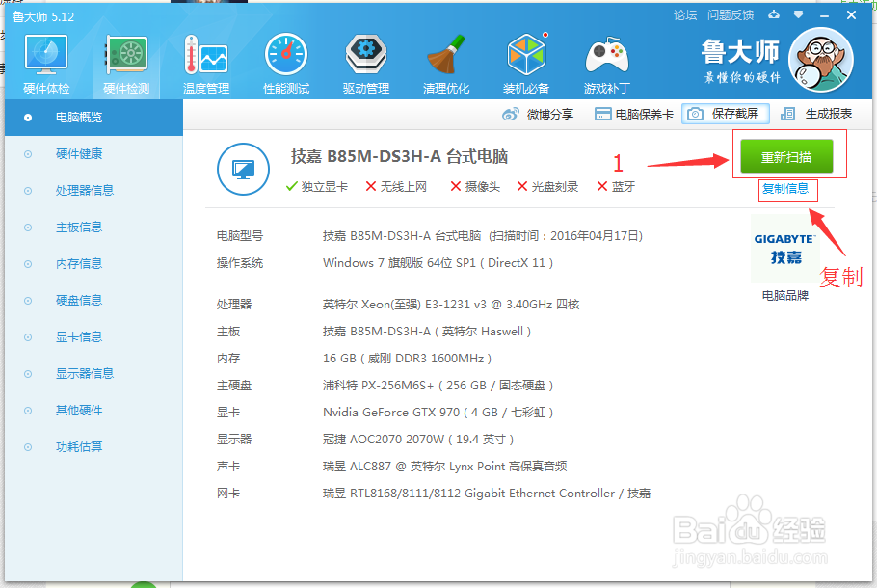Click the Windows 7 旗舰版 operating system value

438,263
